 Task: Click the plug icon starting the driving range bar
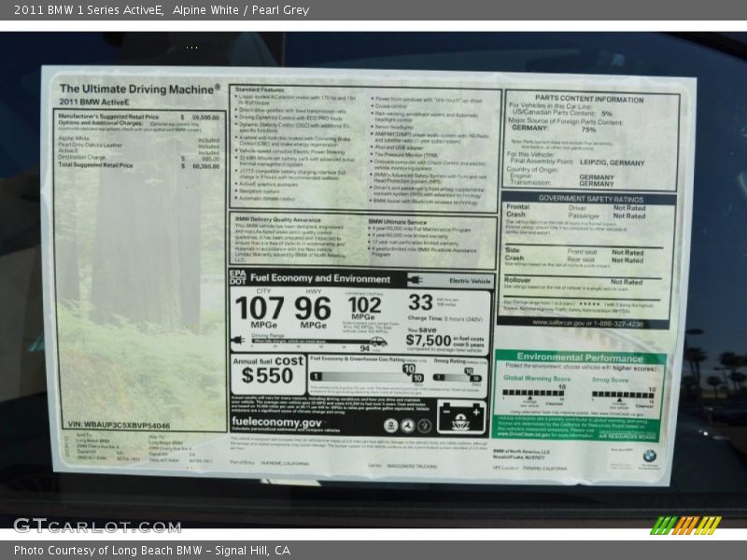click(238, 340)
